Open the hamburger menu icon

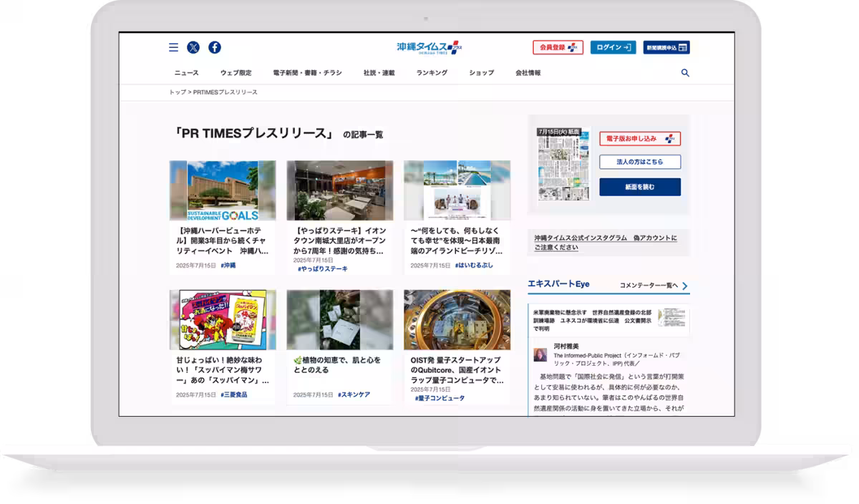pos(173,47)
